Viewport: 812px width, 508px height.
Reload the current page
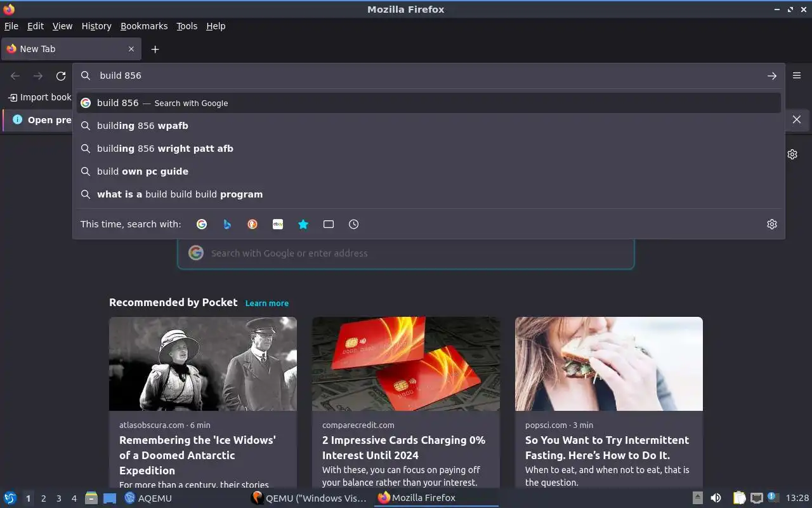point(61,76)
